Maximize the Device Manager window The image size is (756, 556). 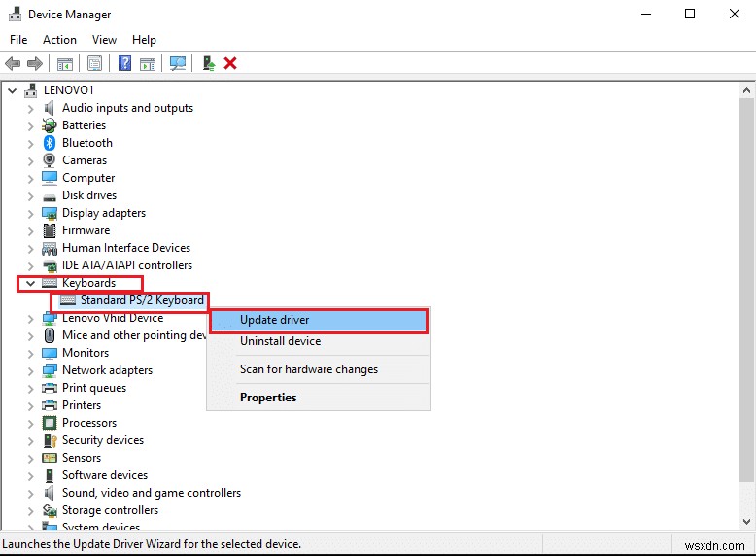(x=690, y=14)
